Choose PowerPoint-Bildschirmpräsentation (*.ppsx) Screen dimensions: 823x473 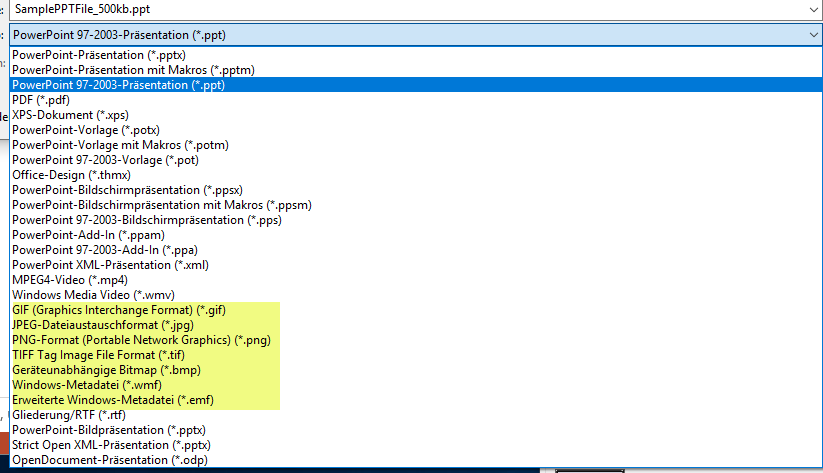416,190
